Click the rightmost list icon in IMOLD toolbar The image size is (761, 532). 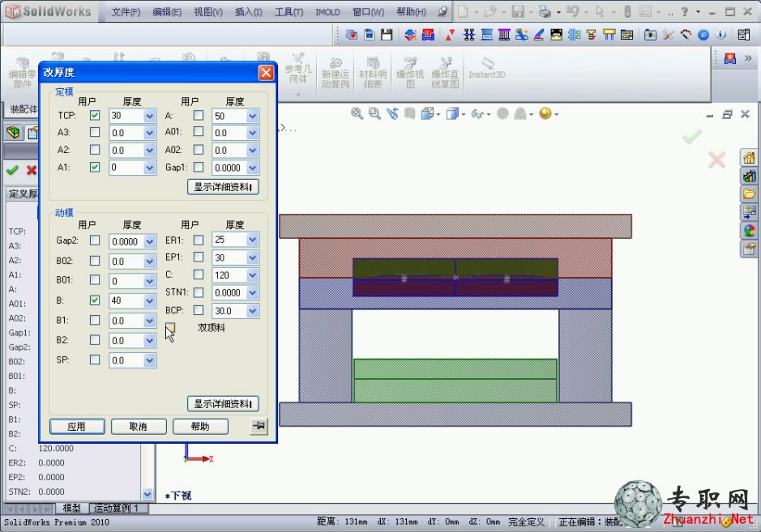point(743,35)
